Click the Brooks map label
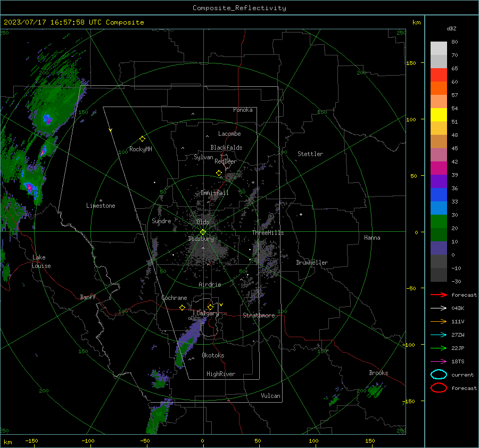Screen dimensions: 479x448 pyautogui.click(x=378, y=373)
